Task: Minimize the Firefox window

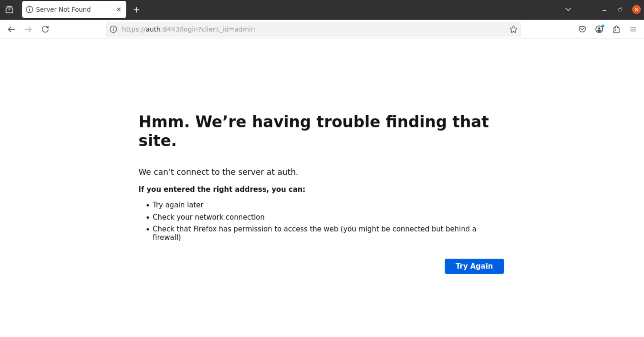Action: (604, 10)
